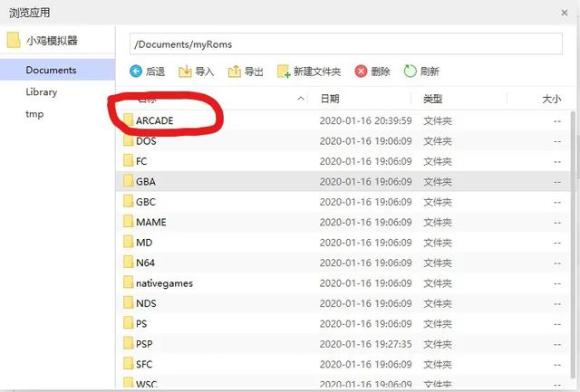The width and height of the screenshot is (580, 392).
Task: Sort by the 类型 column header
Action: [433, 99]
